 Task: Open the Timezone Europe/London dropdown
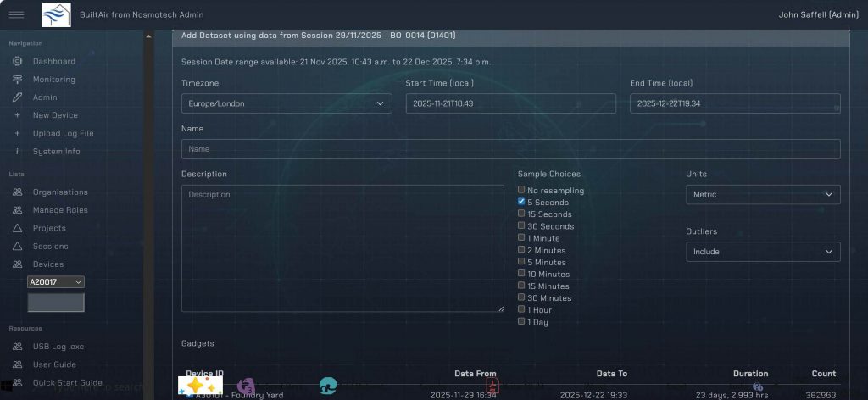tap(287, 103)
